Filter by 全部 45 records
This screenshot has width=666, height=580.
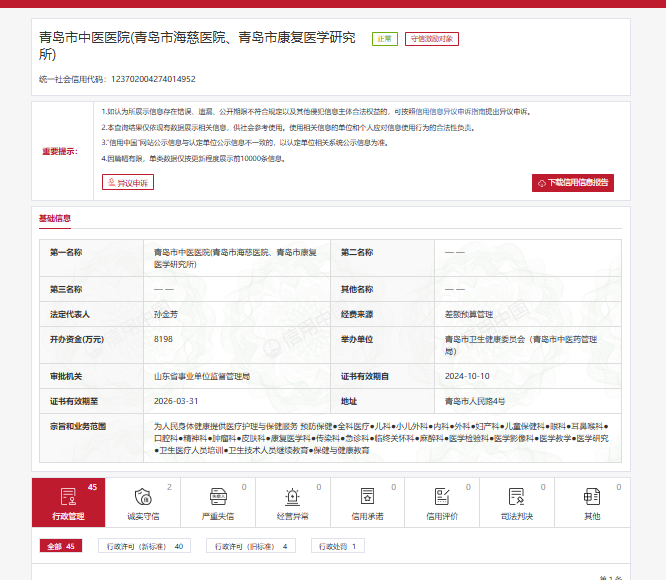[61, 546]
